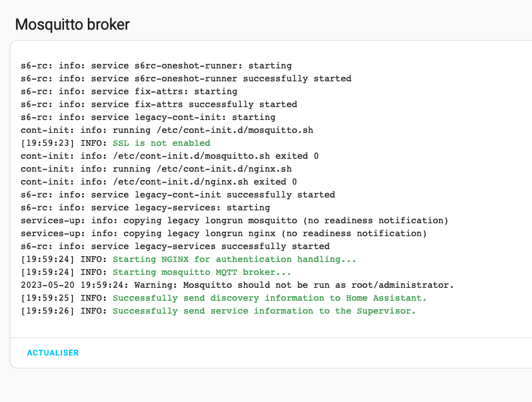Click the 'fix-attrs successfully started' line
This screenshot has height=402, width=532.
point(159,104)
